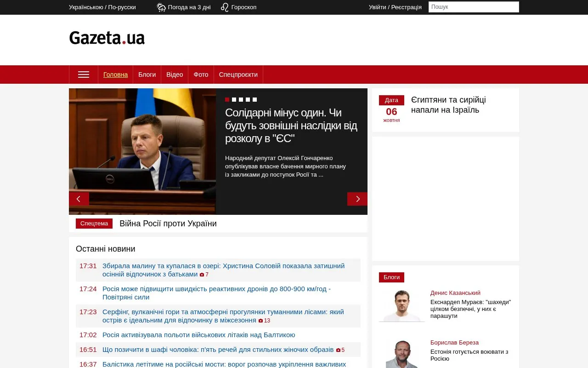Click the Реєстрація link
The height and width of the screenshot is (368, 588).
[x=407, y=7]
